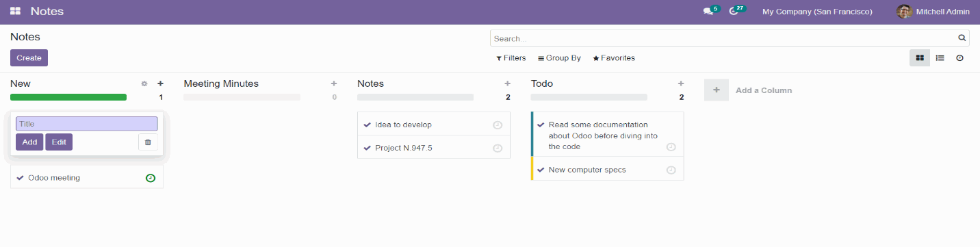The image size is (980, 247).
Task: Expand the Group By dropdown
Action: click(559, 58)
